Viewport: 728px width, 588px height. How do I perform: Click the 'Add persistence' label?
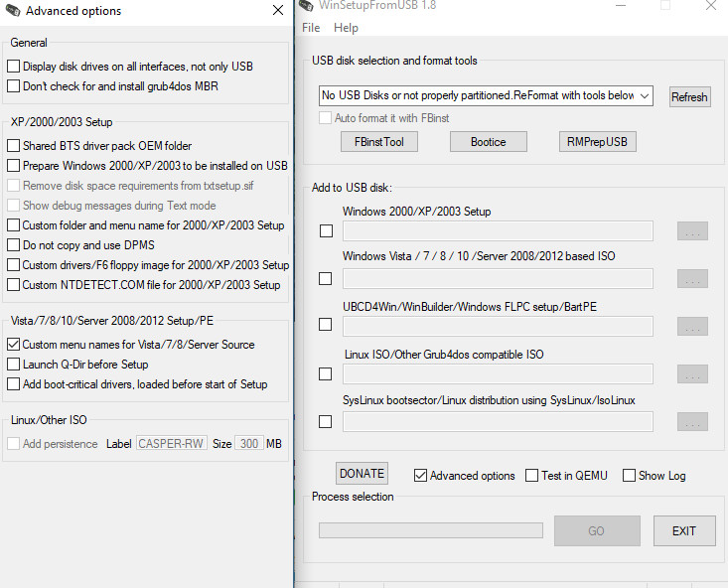(61, 444)
